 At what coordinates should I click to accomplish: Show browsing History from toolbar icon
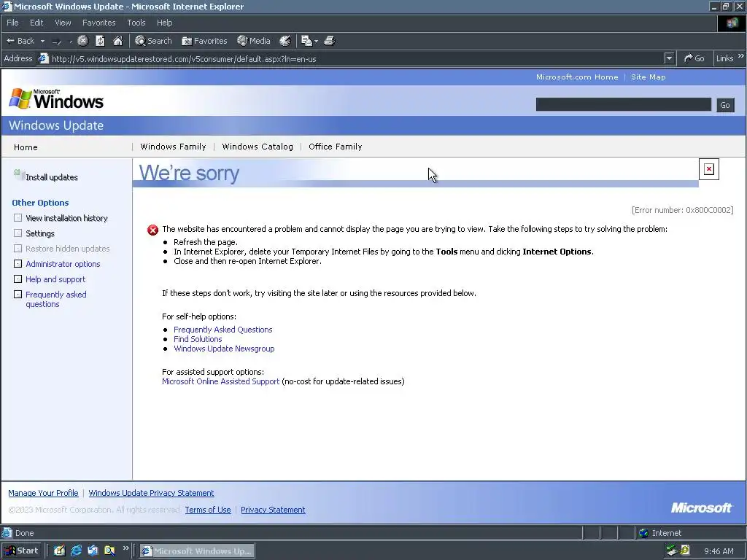(x=285, y=41)
